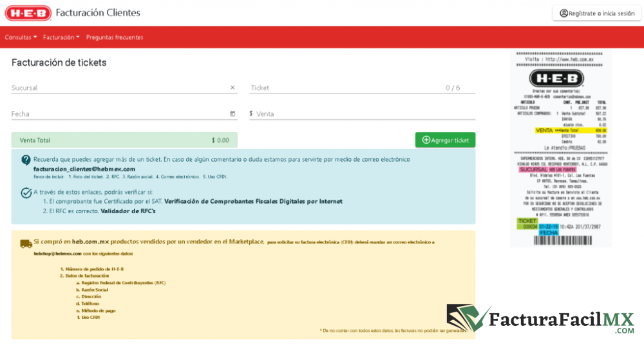The image size is (644, 344).
Task: Click the '0 / 6' ticket character counter
Action: [453, 88]
